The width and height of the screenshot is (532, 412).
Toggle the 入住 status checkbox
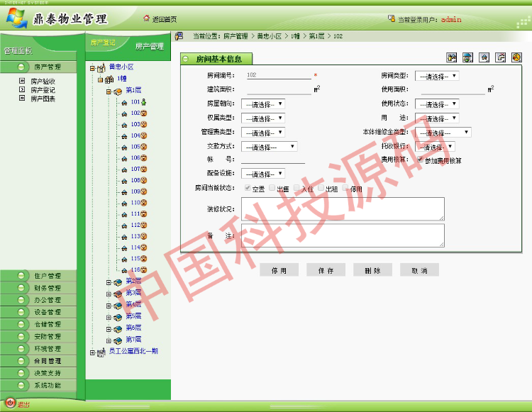tap(297, 188)
